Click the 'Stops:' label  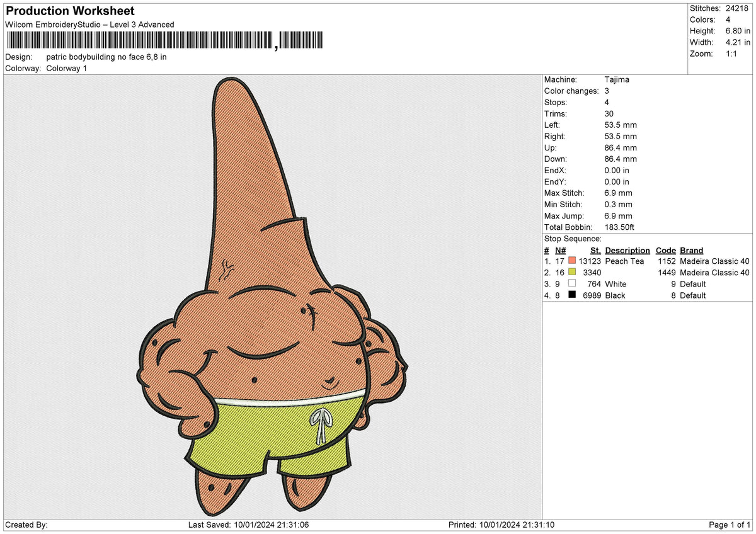[556, 102]
